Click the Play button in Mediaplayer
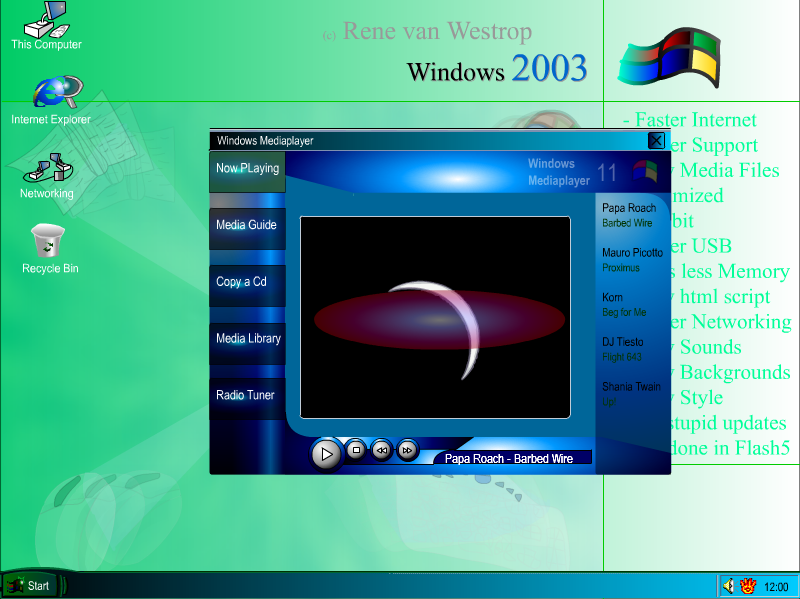The height and width of the screenshot is (599, 800). 327,454
